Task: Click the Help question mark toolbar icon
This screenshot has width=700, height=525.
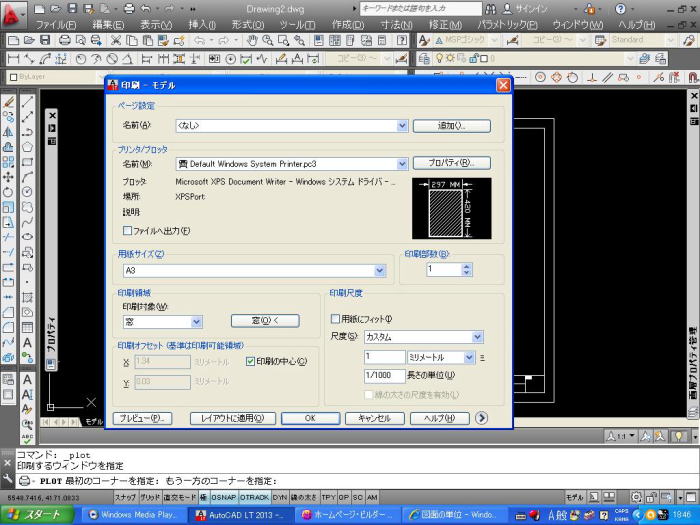Action: click(402, 41)
